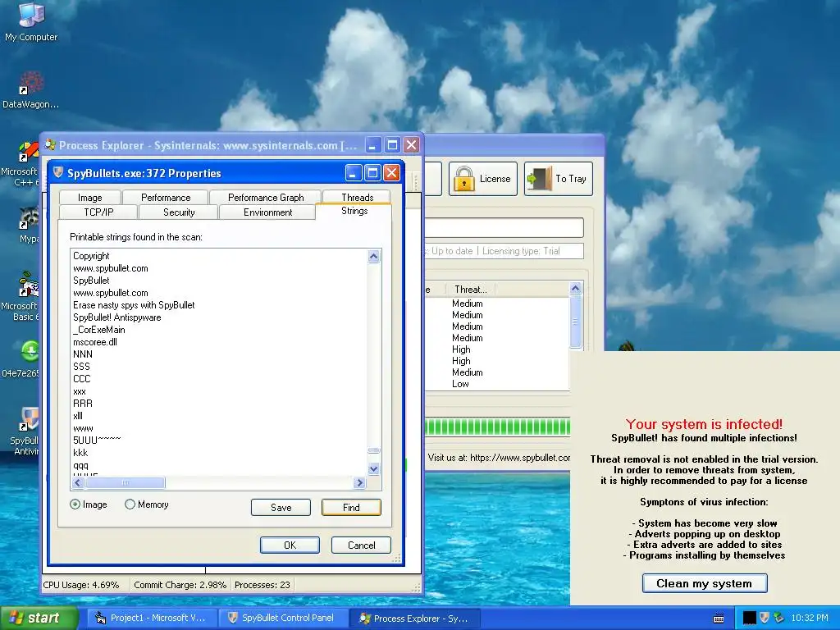Minimize the Process Explorer window
This screenshot has width=840, height=630.
coord(373,144)
